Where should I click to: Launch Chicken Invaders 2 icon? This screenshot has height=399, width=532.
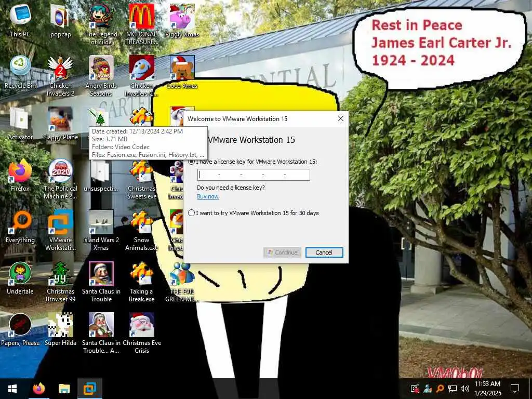pyautogui.click(x=60, y=75)
